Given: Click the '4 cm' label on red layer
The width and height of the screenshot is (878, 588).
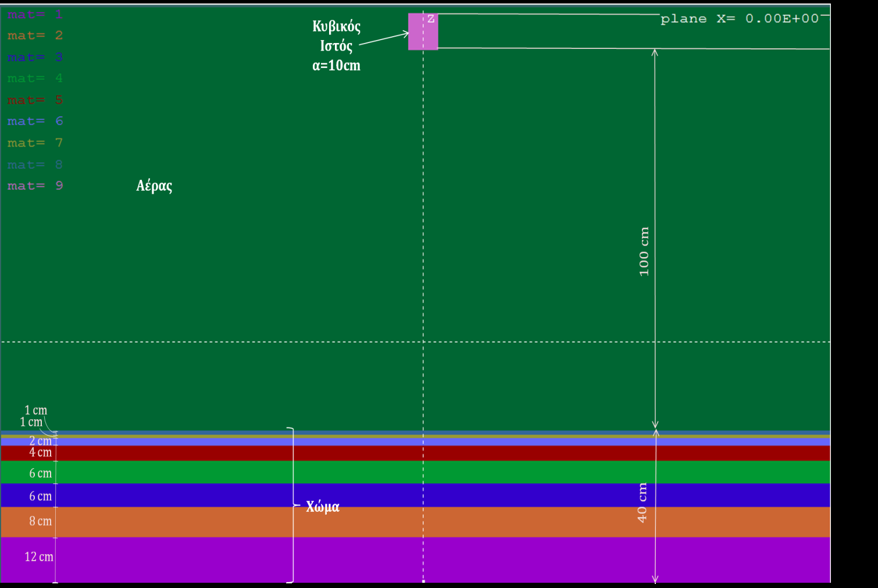Looking at the screenshot, I should click(x=40, y=452).
